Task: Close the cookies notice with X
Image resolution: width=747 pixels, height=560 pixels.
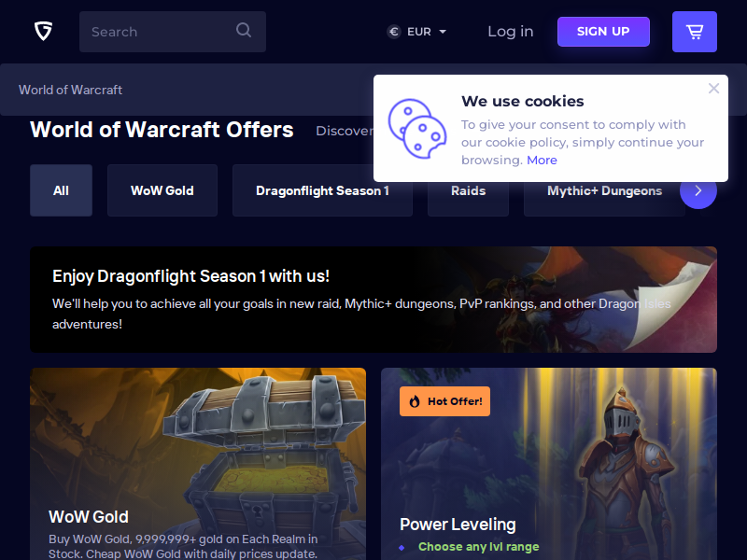Action: click(x=713, y=89)
